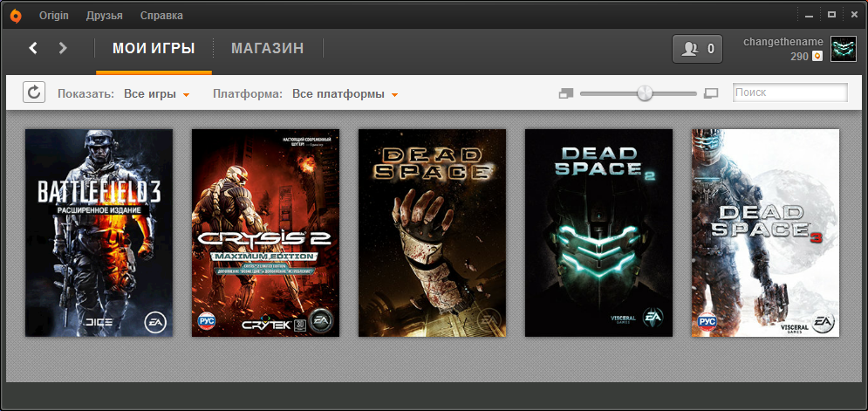Click the Origin logo icon
Viewport: 868px width, 411px height.
16,15
